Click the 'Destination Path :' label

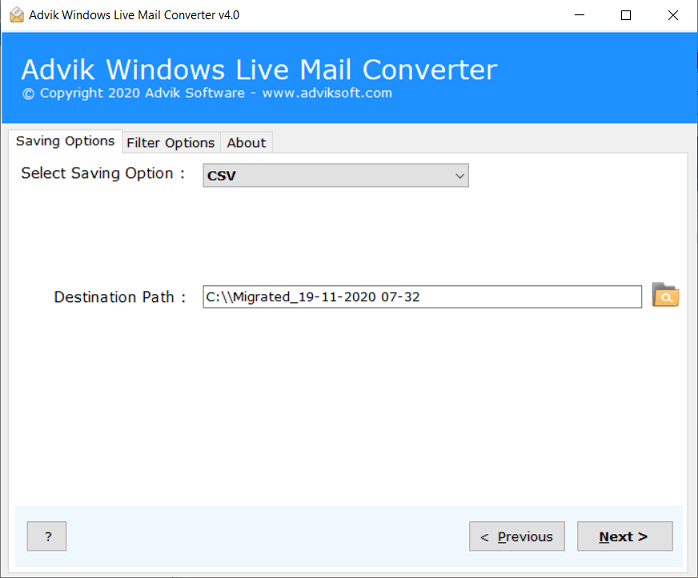120,297
